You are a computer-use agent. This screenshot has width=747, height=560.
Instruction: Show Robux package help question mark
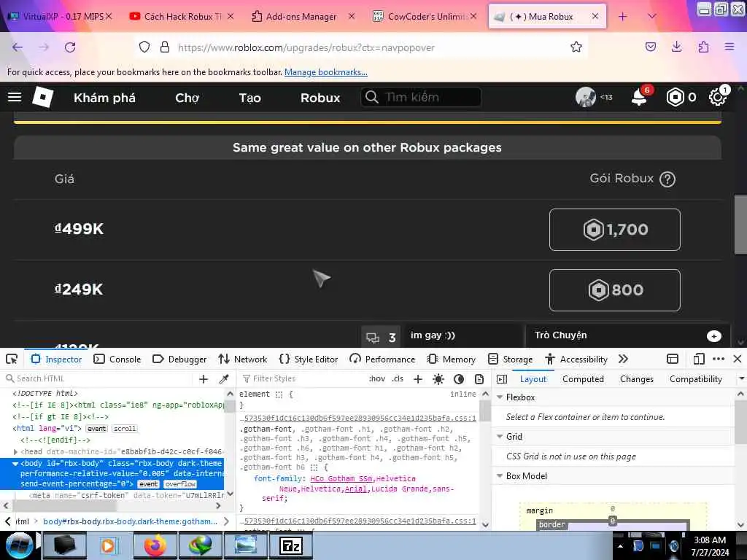[667, 179]
